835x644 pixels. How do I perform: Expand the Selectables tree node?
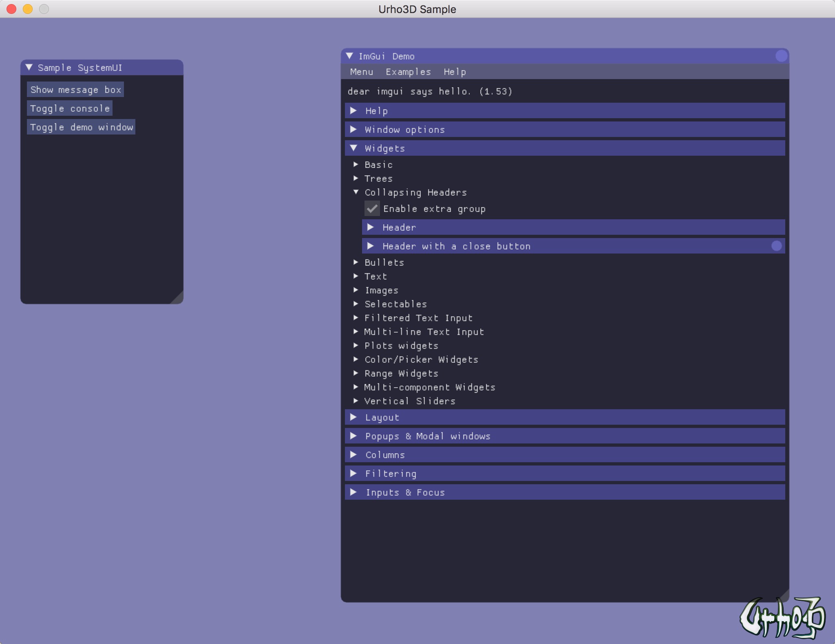[356, 304]
